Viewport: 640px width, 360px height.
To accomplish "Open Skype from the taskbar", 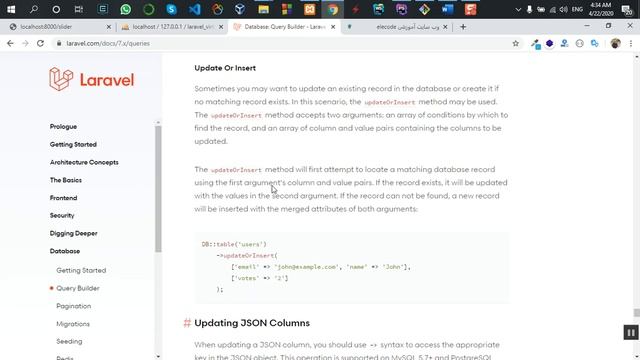I will tap(171, 9).
